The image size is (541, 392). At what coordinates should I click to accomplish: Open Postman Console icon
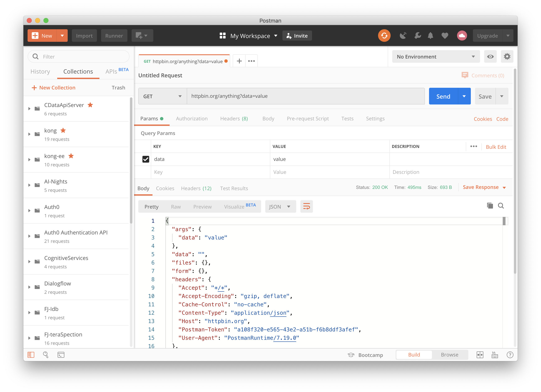tap(61, 355)
